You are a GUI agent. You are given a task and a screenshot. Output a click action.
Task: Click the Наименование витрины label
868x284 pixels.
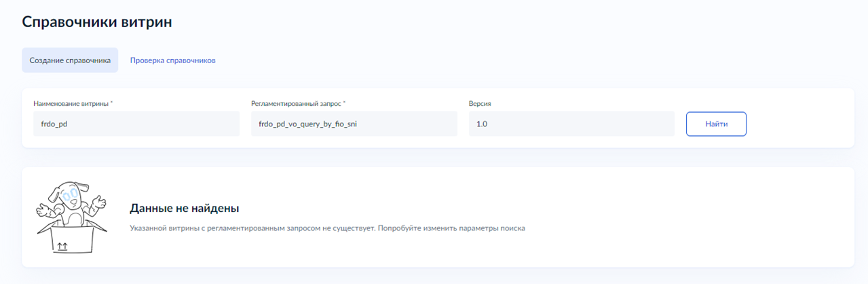tap(73, 103)
